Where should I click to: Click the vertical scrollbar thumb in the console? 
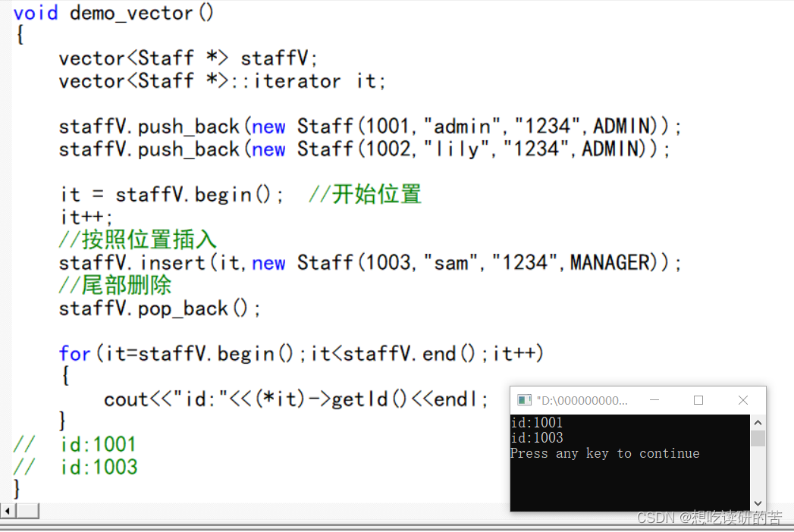[x=758, y=437]
